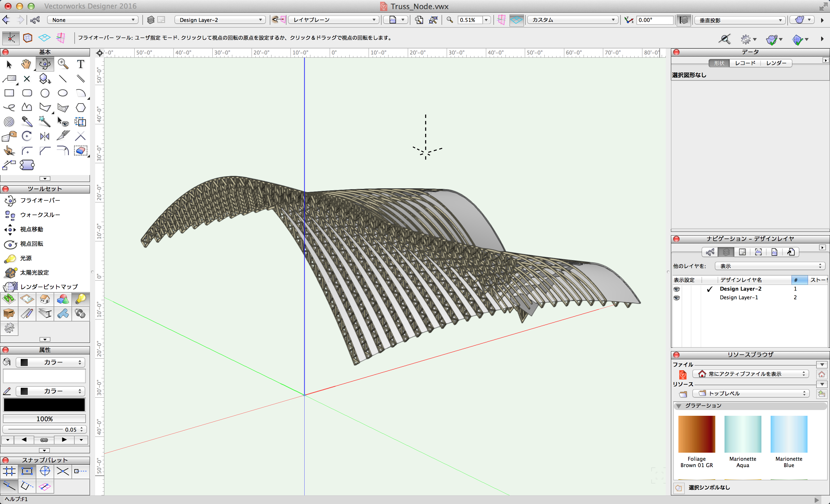Click the black pen color swatch
This screenshot has height=504, width=830.
(44, 405)
